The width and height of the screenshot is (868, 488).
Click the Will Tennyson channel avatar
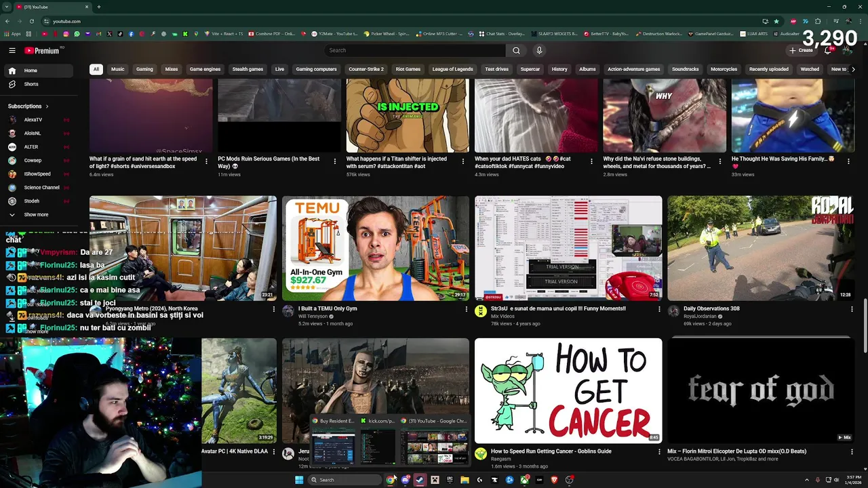coord(288,312)
